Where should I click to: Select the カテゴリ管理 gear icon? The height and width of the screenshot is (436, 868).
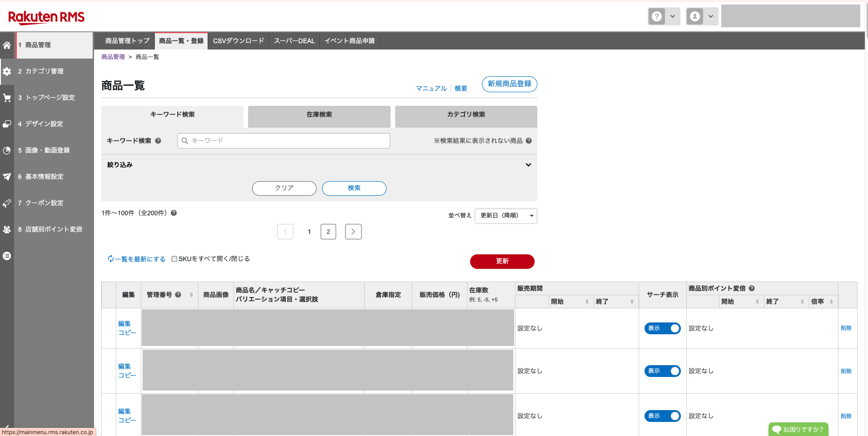7,71
